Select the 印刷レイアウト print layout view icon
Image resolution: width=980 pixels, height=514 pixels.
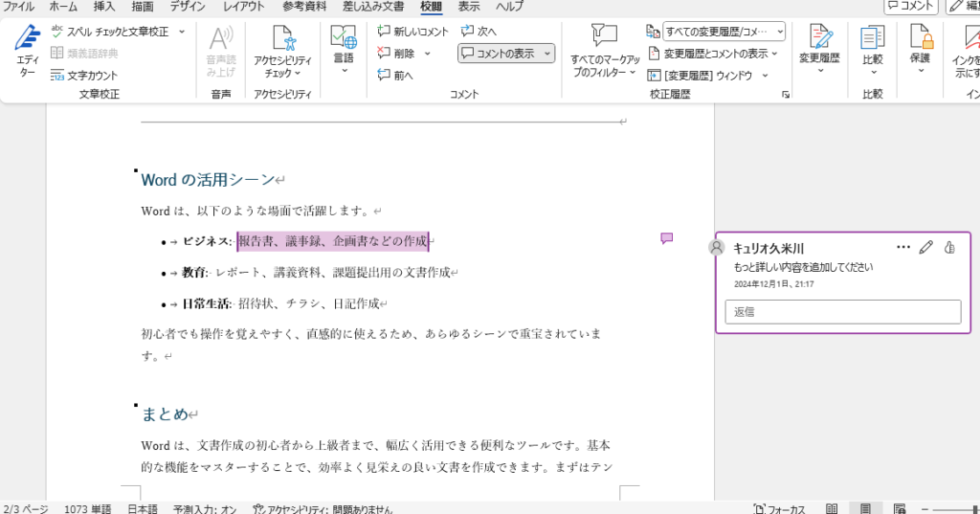click(865, 509)
